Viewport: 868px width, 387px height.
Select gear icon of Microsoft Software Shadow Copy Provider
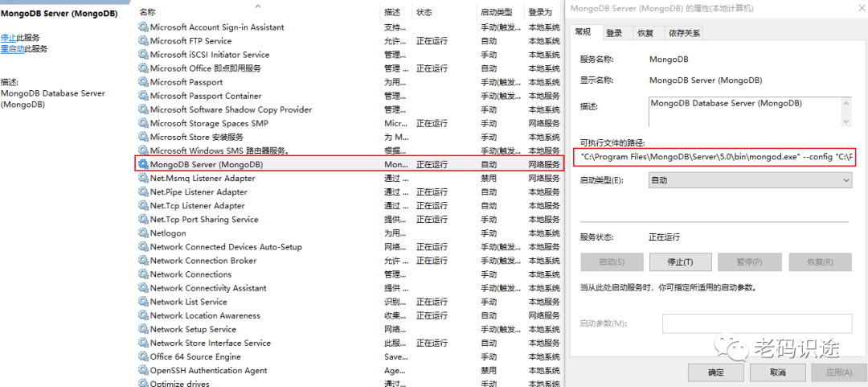coord(143,109)
